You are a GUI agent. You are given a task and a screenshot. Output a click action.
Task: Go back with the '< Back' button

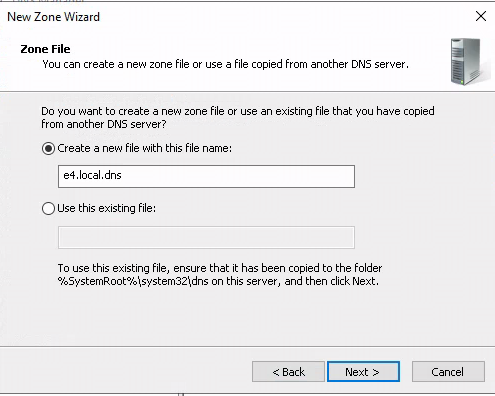(288, 372)
